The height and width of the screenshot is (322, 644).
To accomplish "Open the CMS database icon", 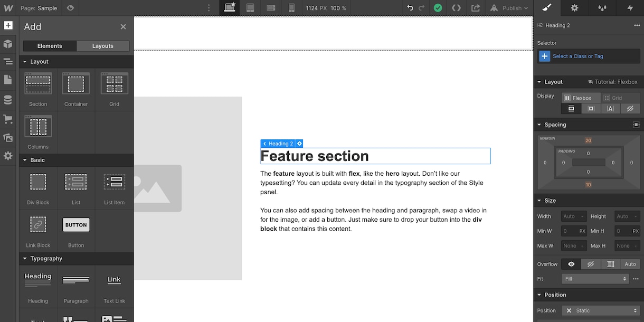I will pos(8,100).
